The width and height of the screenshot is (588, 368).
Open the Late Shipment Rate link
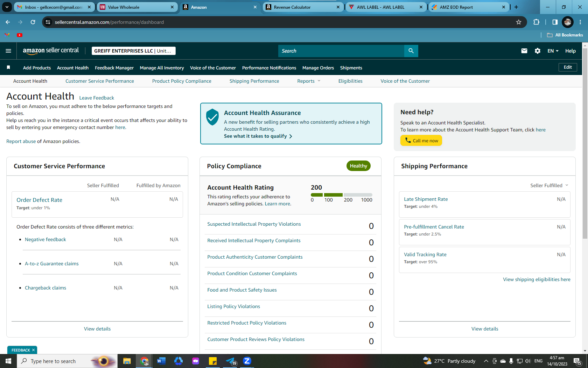pos(426,199)
